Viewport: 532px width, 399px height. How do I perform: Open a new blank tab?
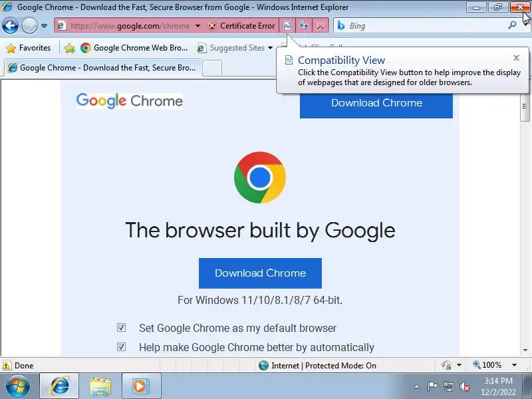click(x=212, y=68)
